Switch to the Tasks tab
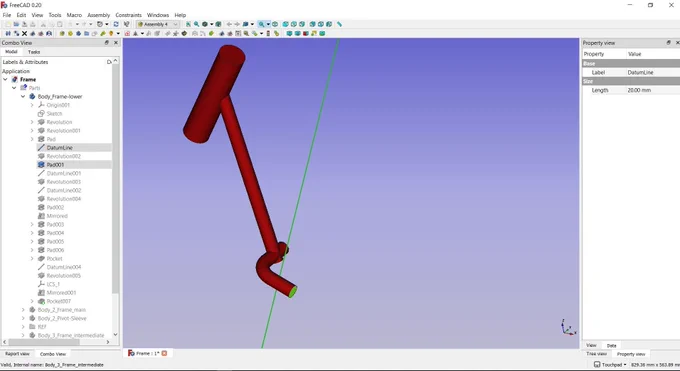The width and height of the screenshot is (680, 371). (x=34, y=52)
